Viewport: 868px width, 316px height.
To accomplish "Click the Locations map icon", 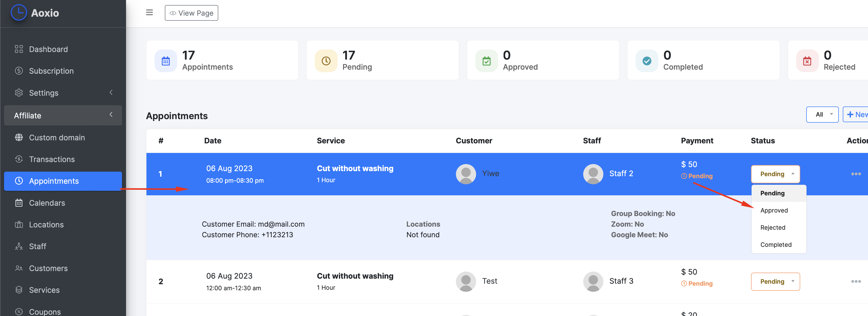I will 19,225.
